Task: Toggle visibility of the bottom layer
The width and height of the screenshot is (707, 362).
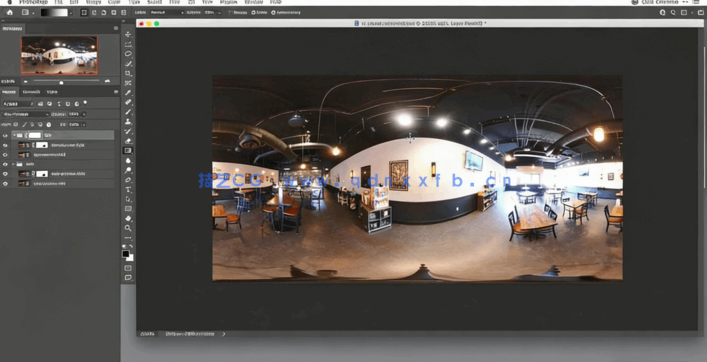Action: pyautogui.click(x=5, y=183)
